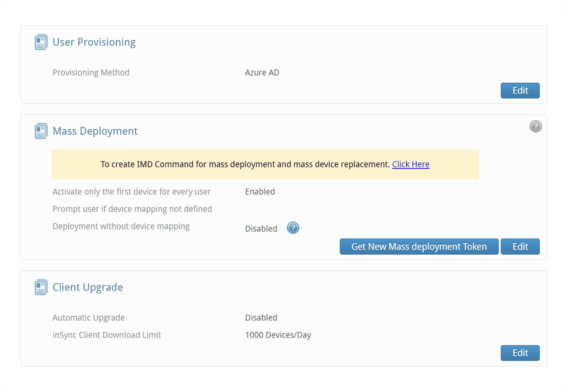
Task: Get New Mass deployment Token
Action: [419, 247]
